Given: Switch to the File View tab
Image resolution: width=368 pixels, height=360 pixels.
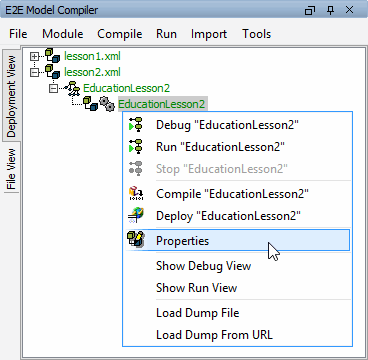Looking at the screenshot, I should point(11,169).
